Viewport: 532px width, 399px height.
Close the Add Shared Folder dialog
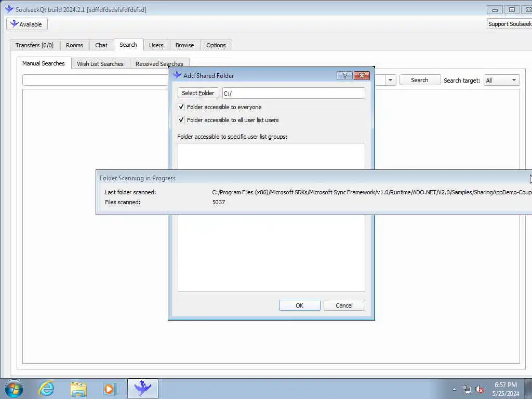point(362,75)
